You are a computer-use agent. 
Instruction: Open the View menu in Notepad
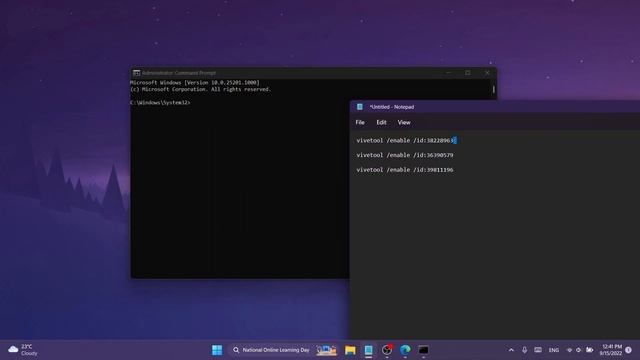tap(404, 122)
